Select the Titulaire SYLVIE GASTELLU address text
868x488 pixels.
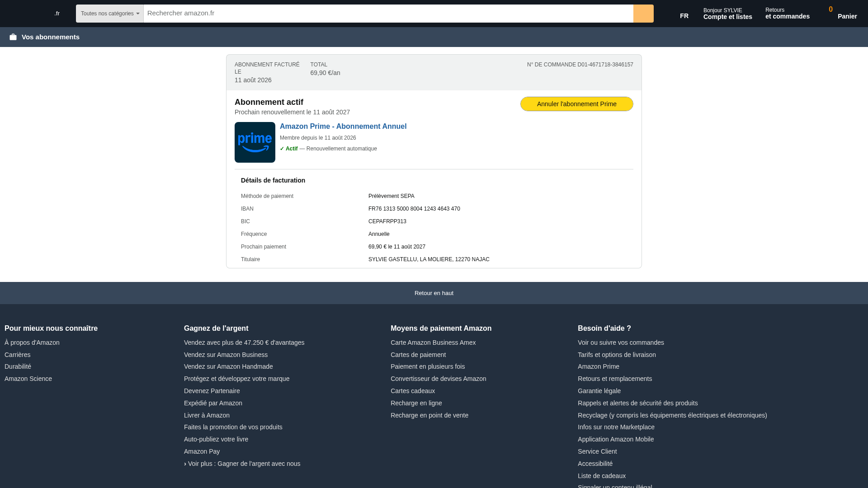[x=429, y=259]
